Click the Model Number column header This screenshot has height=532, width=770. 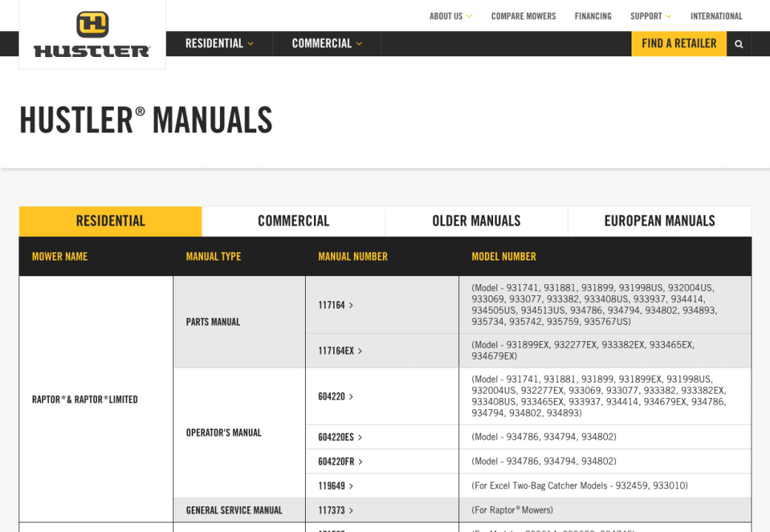[504, 257]
